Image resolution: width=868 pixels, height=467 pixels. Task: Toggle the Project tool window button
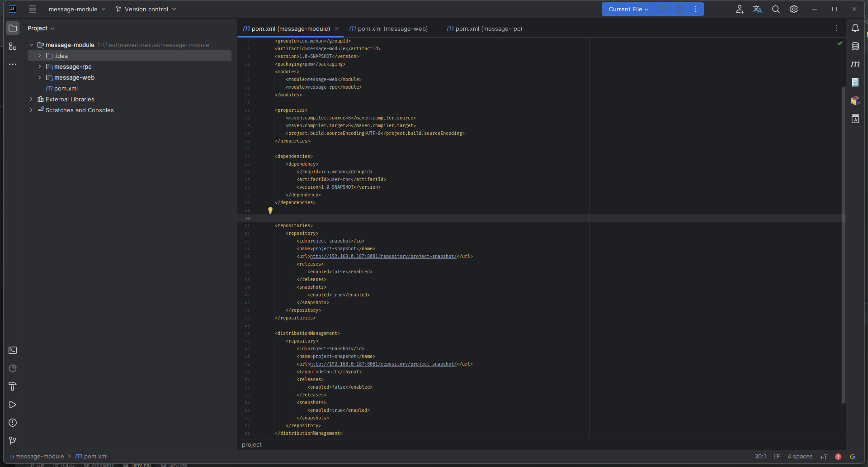(13, 28)
